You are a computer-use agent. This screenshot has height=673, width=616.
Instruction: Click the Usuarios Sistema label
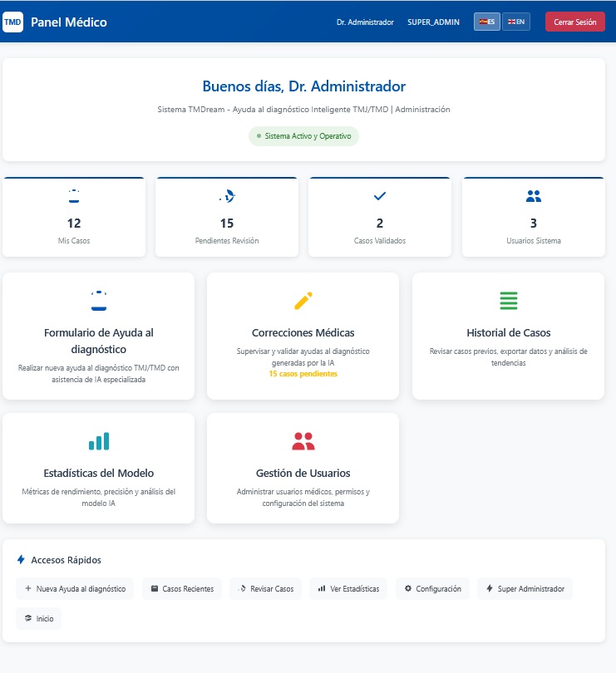(x=534, y=241)
